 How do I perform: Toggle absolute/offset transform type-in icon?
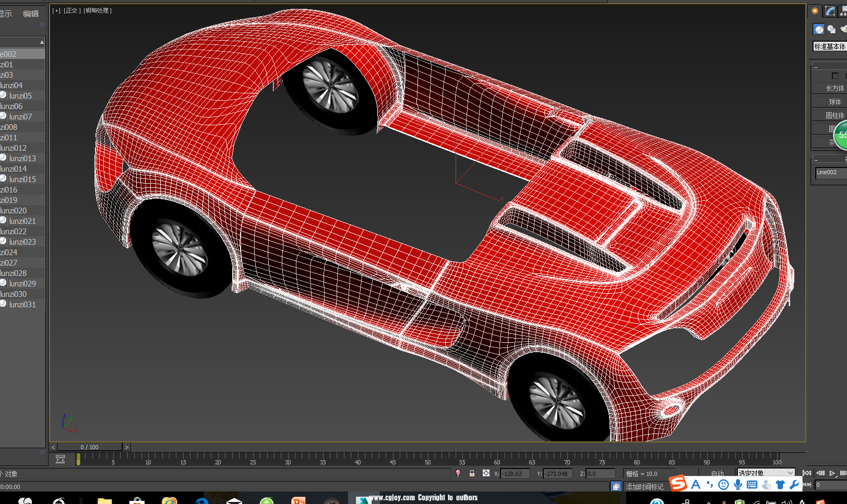coord(486,473)
